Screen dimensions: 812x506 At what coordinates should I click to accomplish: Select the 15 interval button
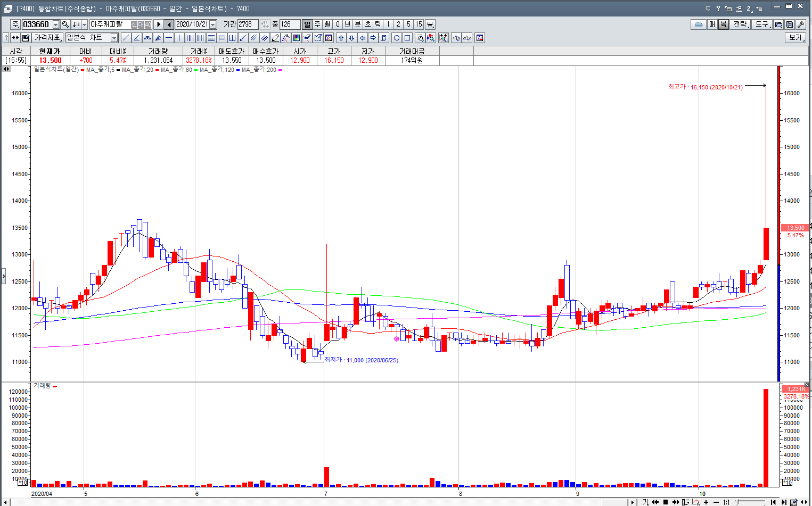coord(419,24)
